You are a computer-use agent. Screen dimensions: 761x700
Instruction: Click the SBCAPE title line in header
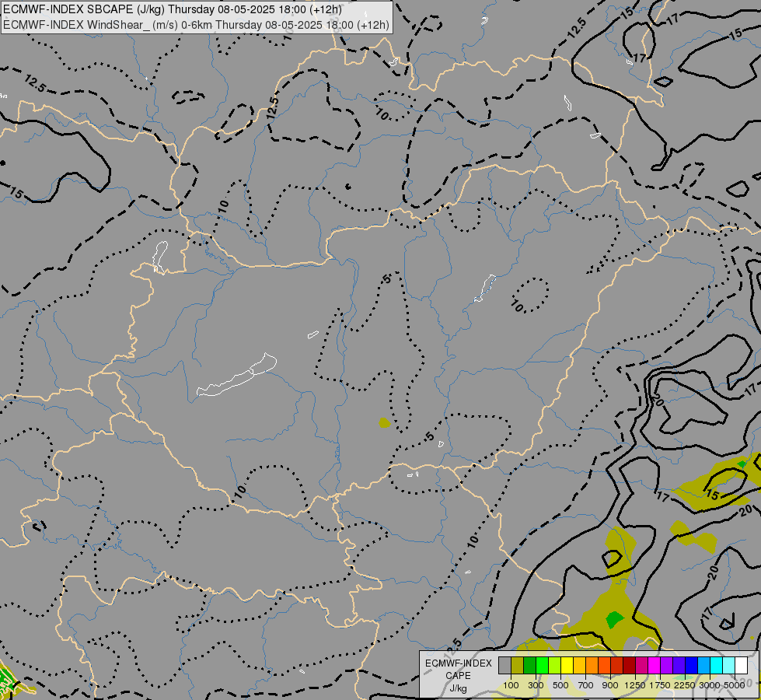pos(173,9)
